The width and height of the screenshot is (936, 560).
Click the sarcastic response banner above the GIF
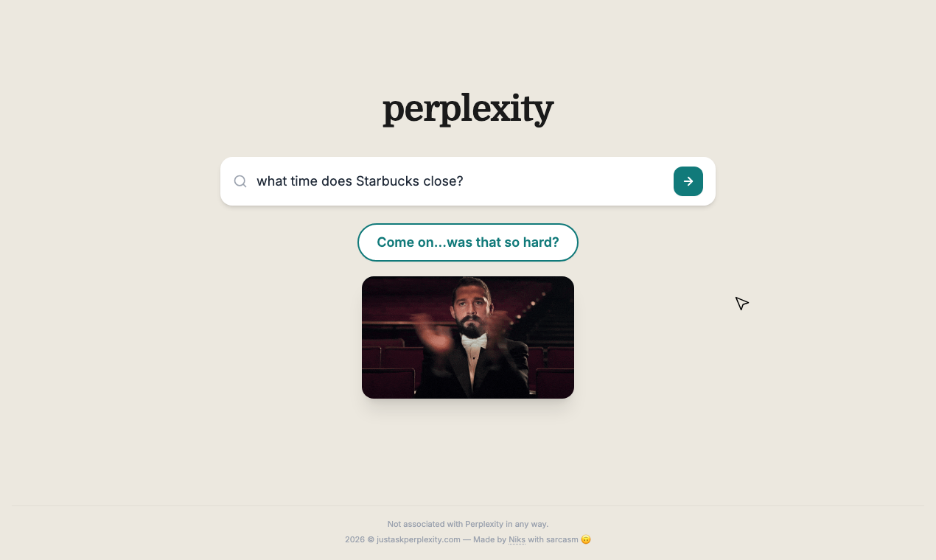(x=467, y=242)
